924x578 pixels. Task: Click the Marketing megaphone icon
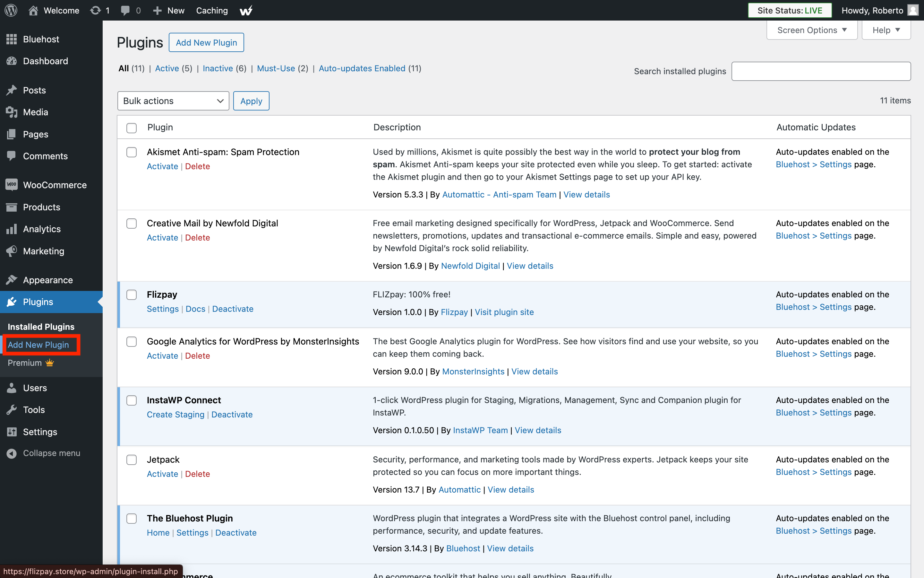pyautogui.click(x=12, y=251)
